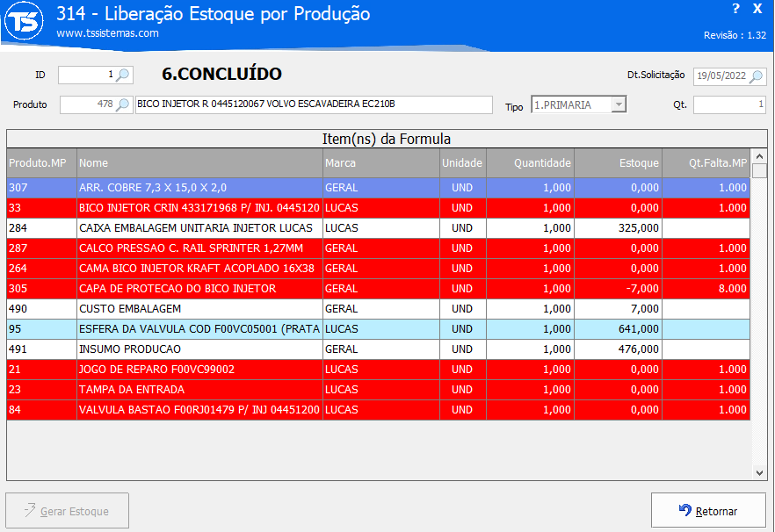Close the window with the X icon

[x=757, y=9]
